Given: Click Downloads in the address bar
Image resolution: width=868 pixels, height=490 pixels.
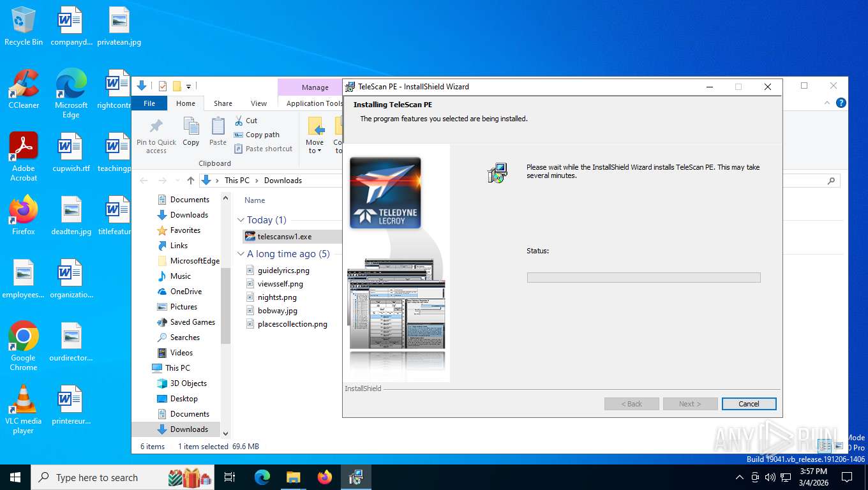Looking at the screenshot, I should tap(283, 181).
